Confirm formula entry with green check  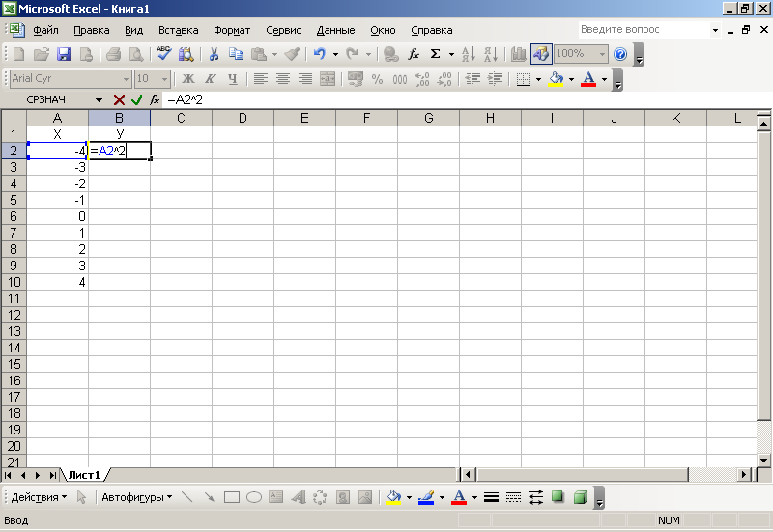click(136, 100)
